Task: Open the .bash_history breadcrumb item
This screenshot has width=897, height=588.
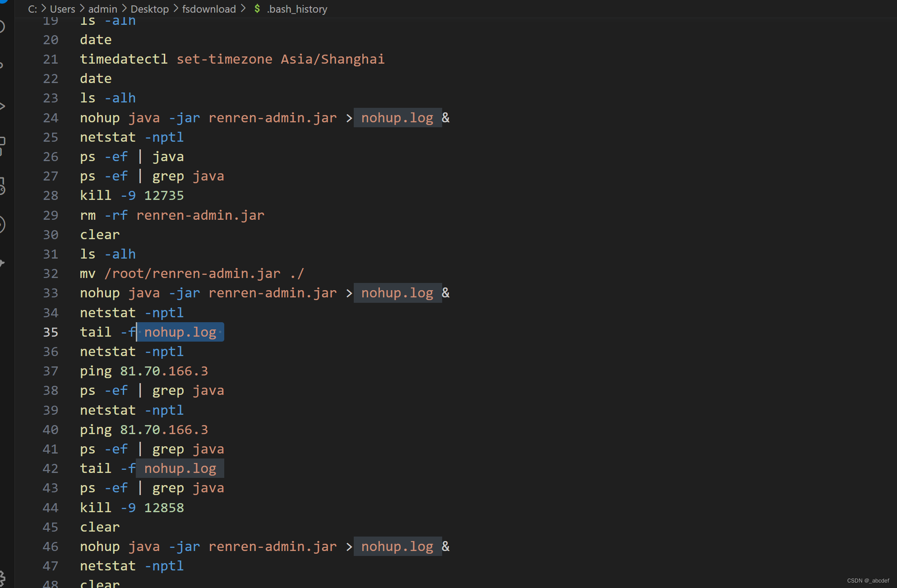Action: coord(297,9)
